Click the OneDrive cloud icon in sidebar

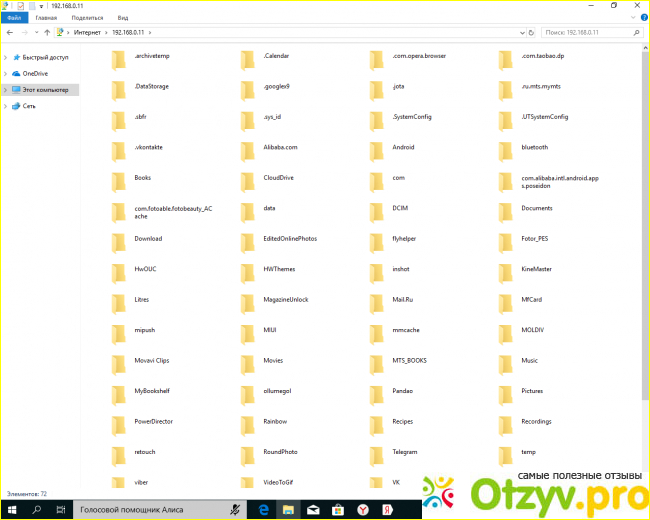pyautogui.click(x=15, y=73)
